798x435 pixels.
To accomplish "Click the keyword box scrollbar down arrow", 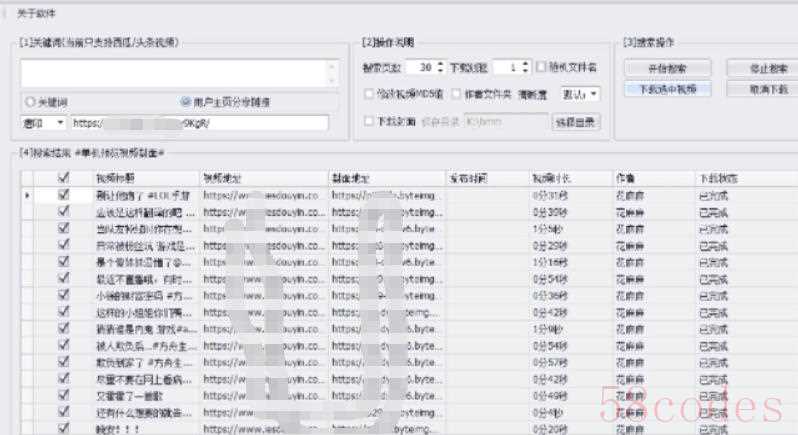I will click(333, 80).
